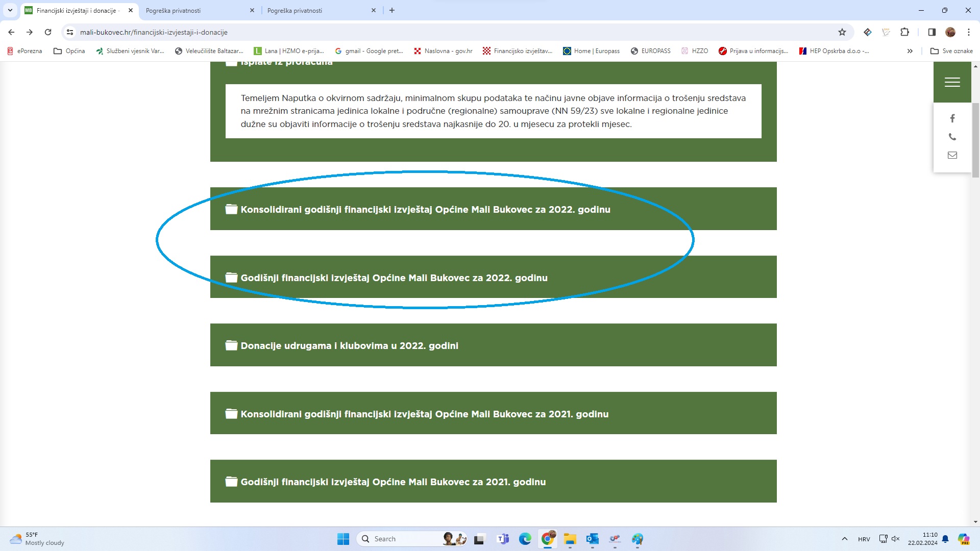Open a new browser tab
This screenshot has height=551, width=980.
[x=391, y=10]
